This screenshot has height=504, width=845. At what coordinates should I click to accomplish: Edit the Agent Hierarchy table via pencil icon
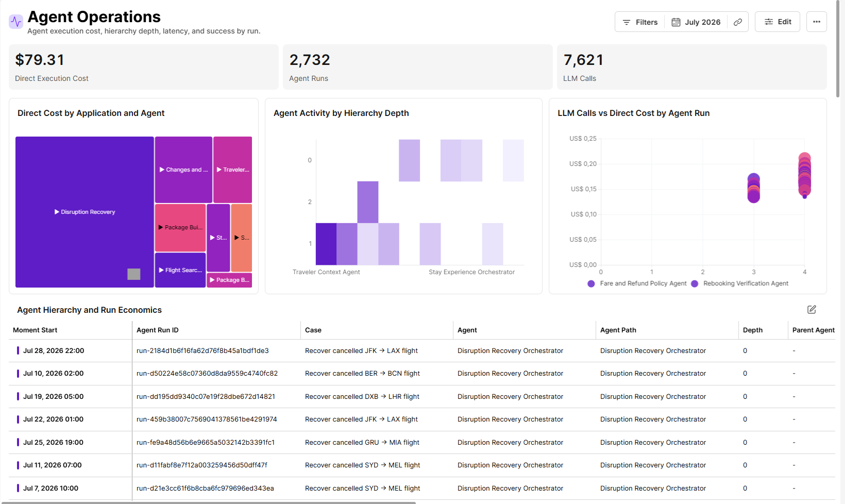pos(812,309)
